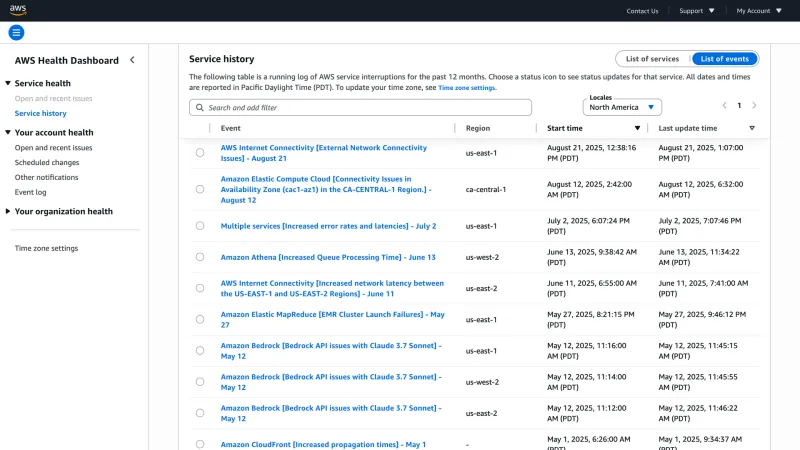Follow the inline Time zone settings link
The width and height of the screenshot is (800, 450).
point(466,88)
